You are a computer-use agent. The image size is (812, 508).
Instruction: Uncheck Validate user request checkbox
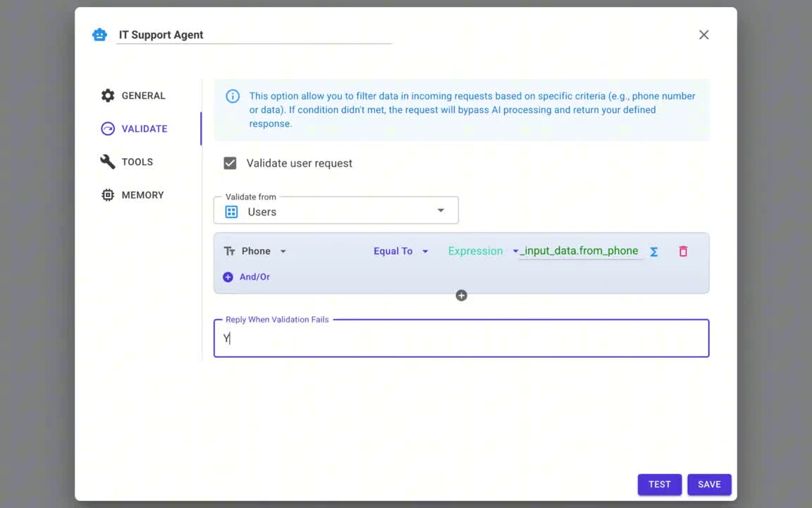230,163
